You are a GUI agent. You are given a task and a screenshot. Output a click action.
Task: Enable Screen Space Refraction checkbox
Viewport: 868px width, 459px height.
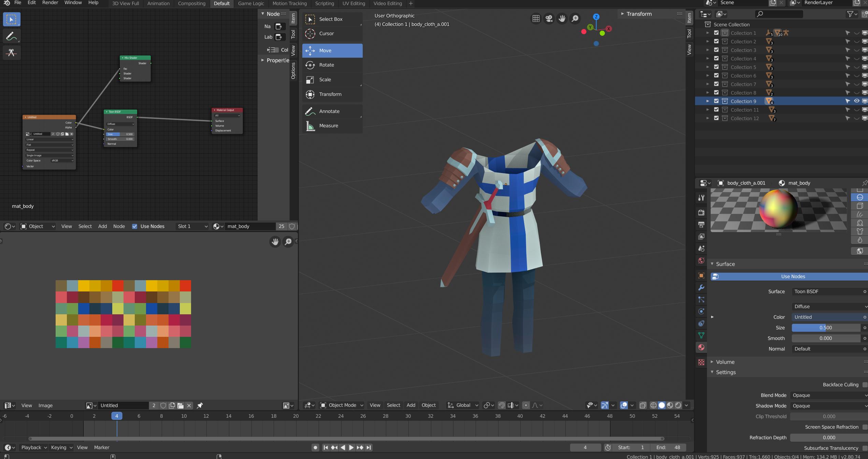[x=865, y=427]
